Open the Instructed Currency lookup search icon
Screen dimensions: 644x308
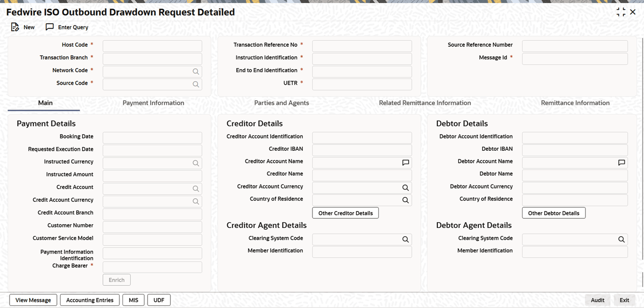(x=196, y=163)
